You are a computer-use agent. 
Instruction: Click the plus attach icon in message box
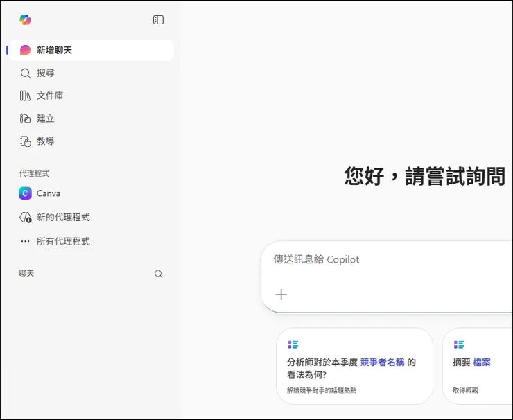(x=281, y=295)
